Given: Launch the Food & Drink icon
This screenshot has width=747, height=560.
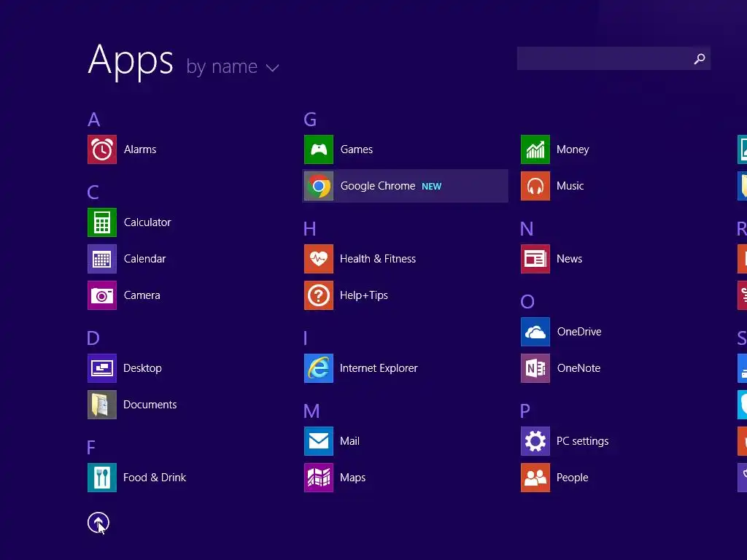Looking at the screenshot, I should pyautogui.click(x=102, y=478).
